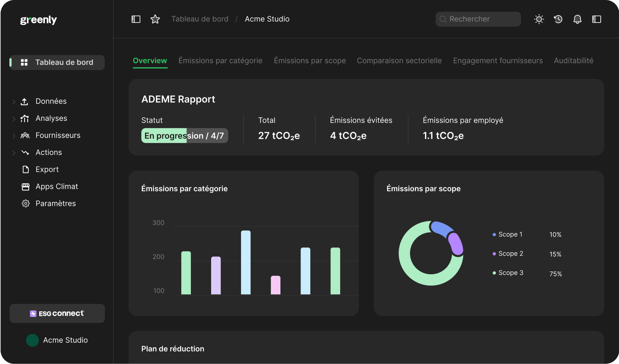
Task: Open the history clock icon
Action: (x=558, y=19)
